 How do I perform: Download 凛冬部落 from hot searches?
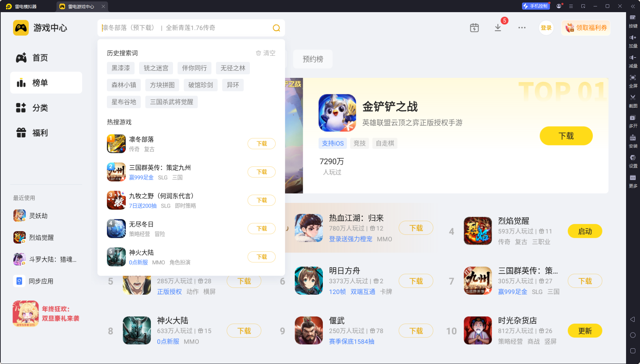click(262, 144)
